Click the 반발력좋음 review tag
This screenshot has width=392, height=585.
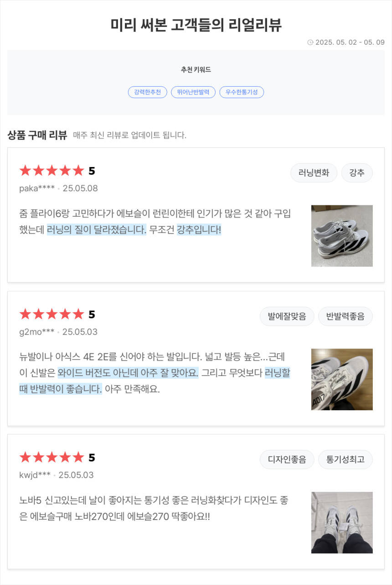pos(345,316)
